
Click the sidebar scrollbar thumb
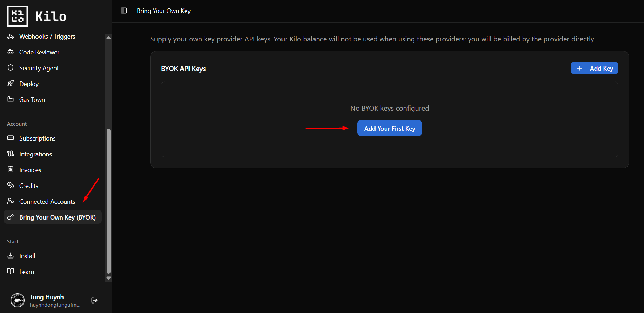pyautogui.click(x=108, y=201)
